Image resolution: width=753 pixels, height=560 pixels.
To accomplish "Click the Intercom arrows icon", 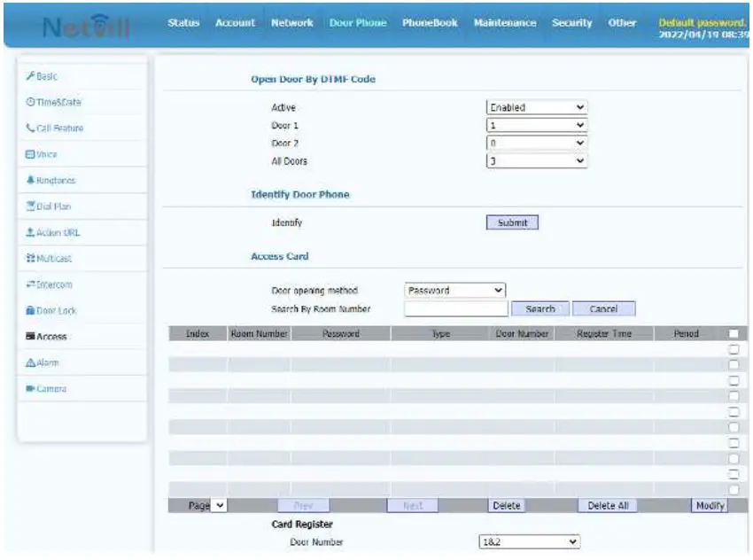I will point(30,284).
